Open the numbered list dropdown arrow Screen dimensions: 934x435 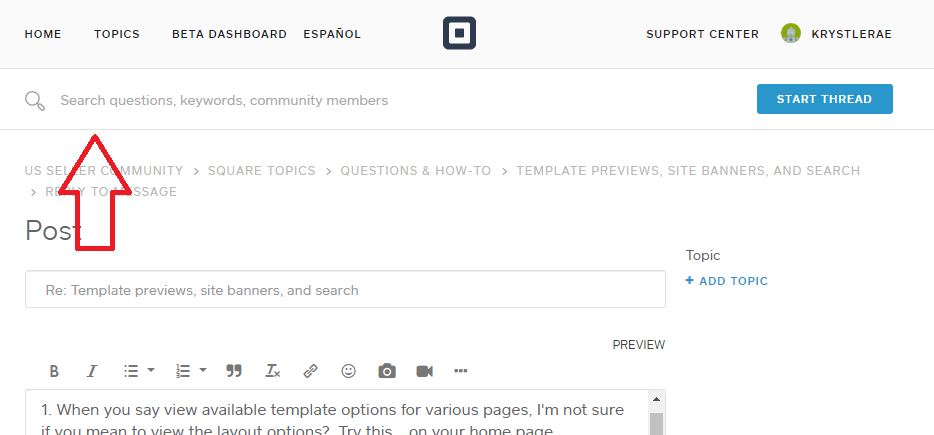pos(203,371)
